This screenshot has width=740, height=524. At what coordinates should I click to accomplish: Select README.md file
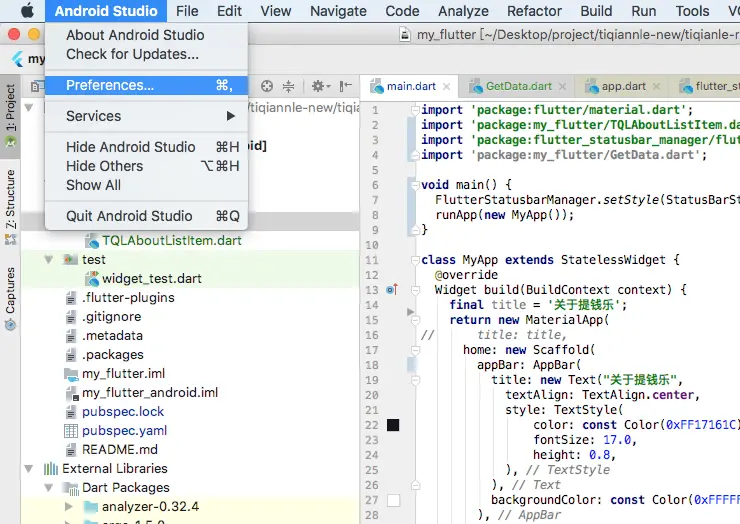pos(120,449)
